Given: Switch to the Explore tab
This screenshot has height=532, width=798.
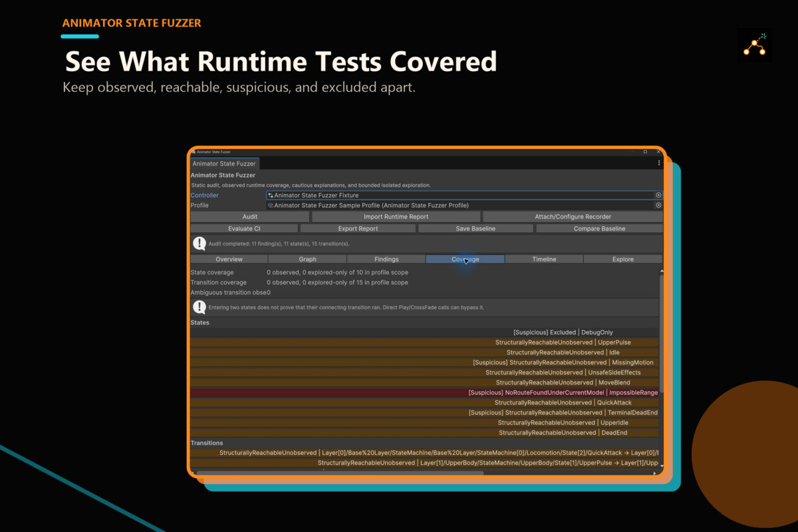Looking at the screenshot, I should (x=623, y=259).
